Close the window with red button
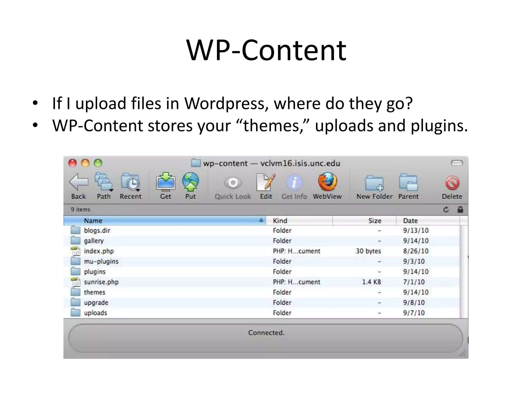Viewport: 532px width, 399px height. pyautogui.click(x=72, y=163)
